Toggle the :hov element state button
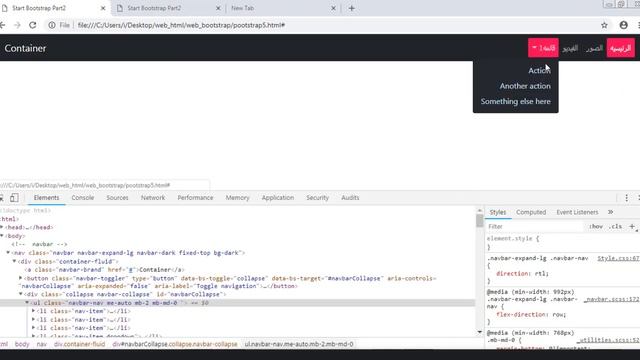Screen dimensions: 640x360 (x=596, y=227)
